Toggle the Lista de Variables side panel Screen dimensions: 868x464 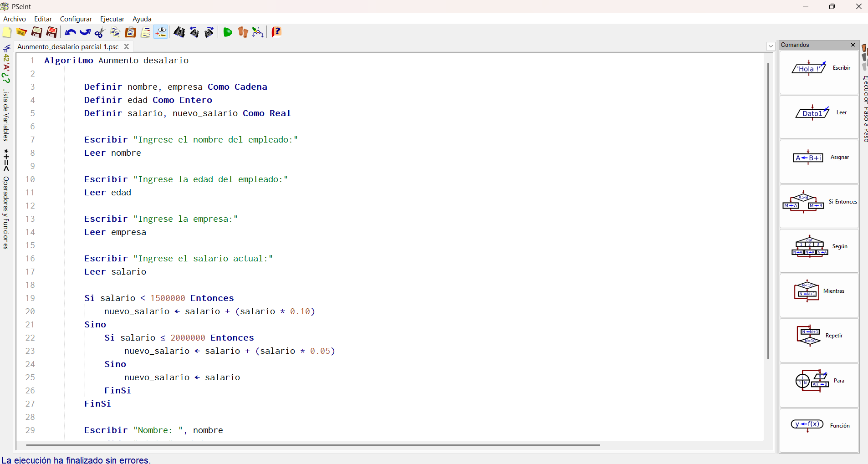pyautogui.click(x=6, y=114)
